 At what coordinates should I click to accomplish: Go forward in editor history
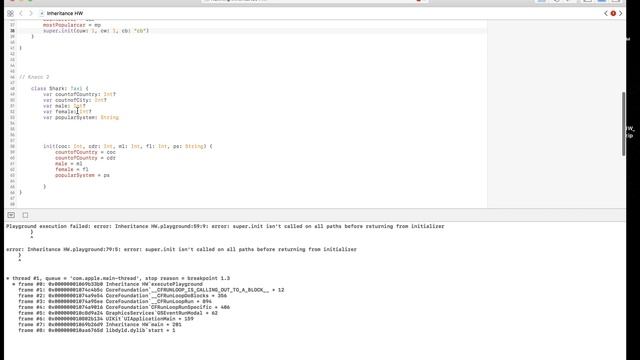click(31, 13)
